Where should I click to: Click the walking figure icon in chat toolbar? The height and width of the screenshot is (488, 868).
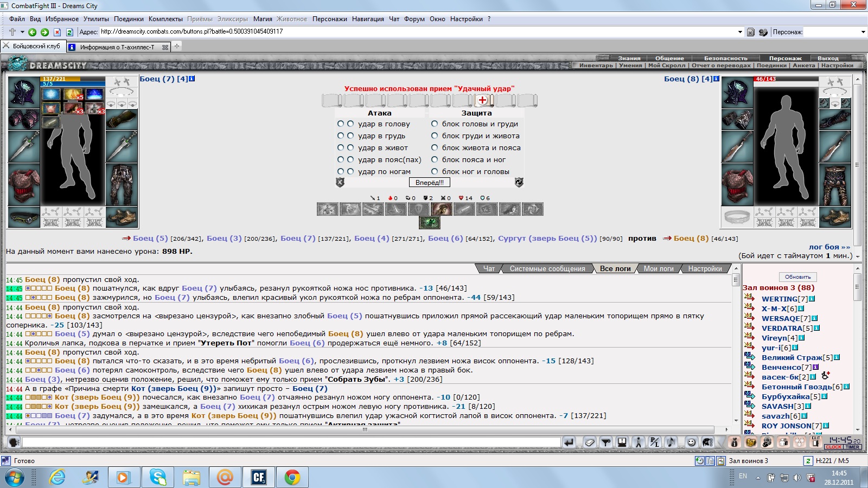click(639, 442)
